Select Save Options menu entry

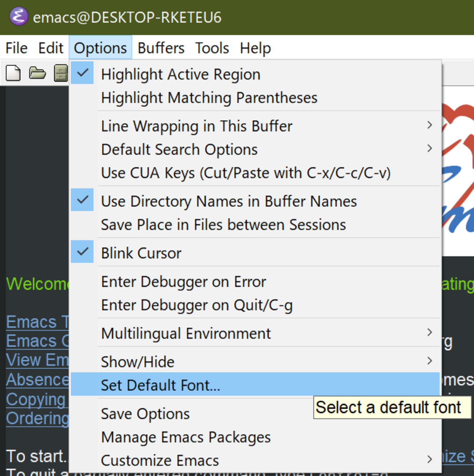[255, 414]
